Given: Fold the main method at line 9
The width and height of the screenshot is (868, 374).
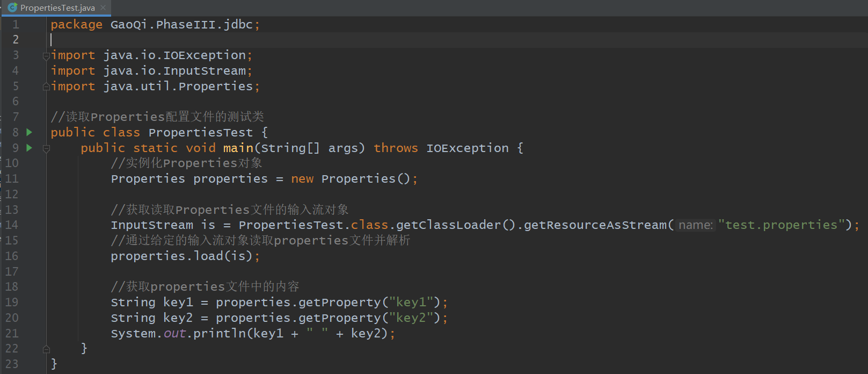Looking at the screenshot, I should pos(46,149).
